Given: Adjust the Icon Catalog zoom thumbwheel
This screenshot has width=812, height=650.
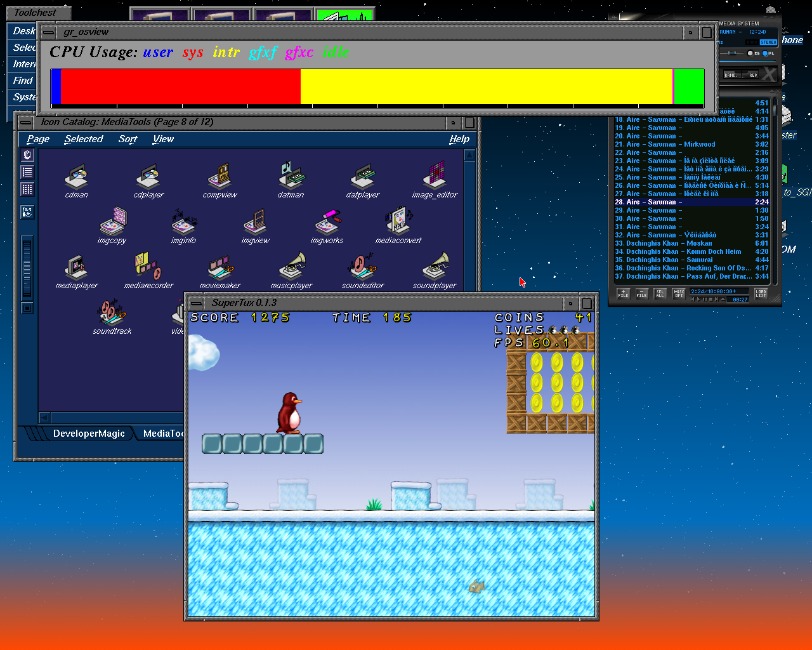Looking at the screenshot, I should (27, 267).
